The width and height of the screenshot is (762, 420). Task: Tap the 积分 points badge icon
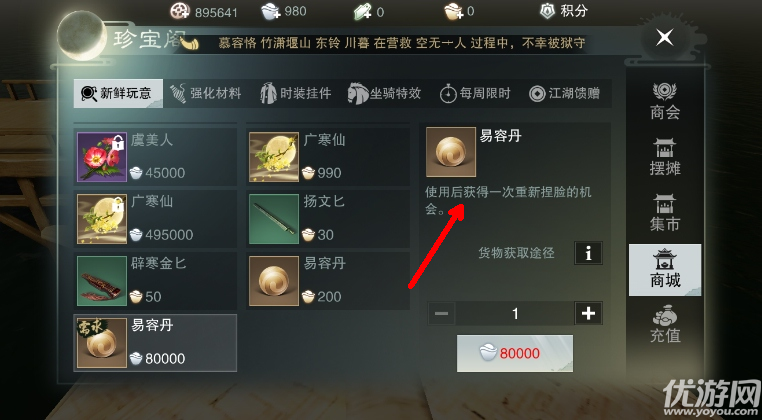click(548, 11)
